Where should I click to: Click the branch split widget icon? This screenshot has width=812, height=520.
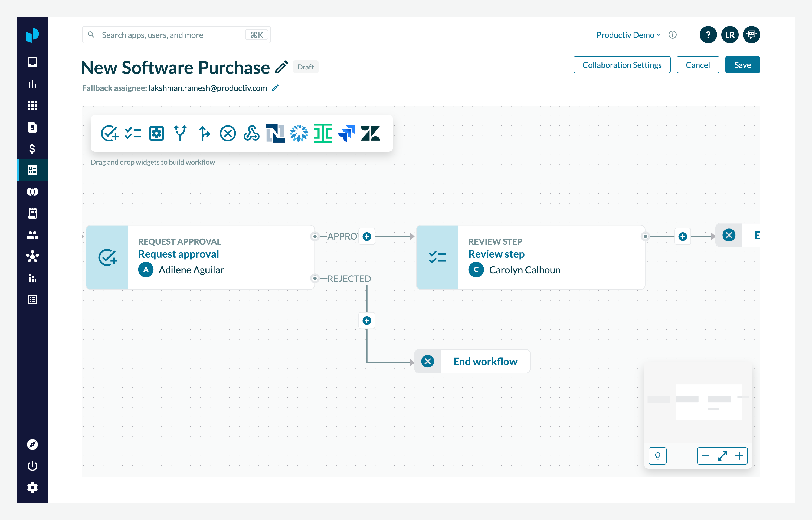[x=180, y=133]
